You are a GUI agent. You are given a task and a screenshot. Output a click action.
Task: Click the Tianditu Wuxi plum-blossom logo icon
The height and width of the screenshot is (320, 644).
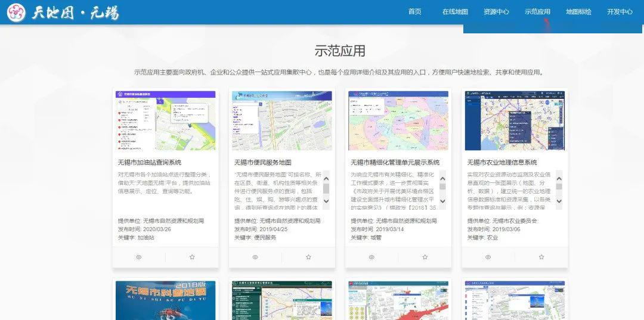[x=16, y=13]
